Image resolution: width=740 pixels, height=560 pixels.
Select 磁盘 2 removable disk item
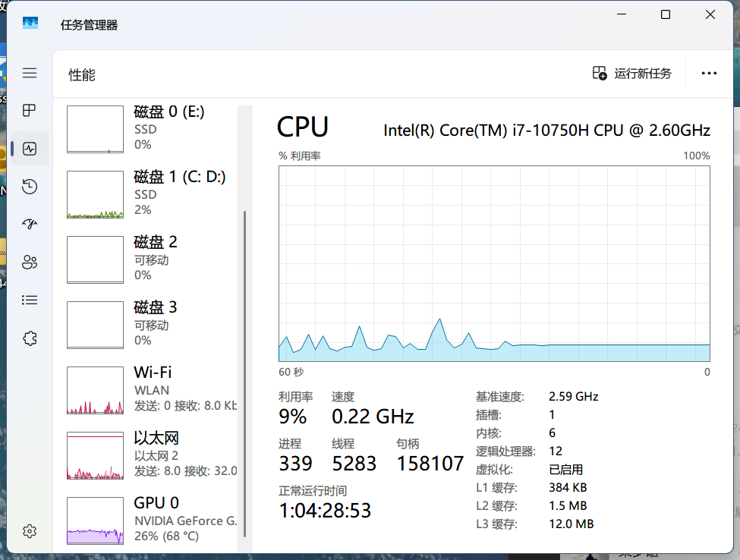point(150,260)
